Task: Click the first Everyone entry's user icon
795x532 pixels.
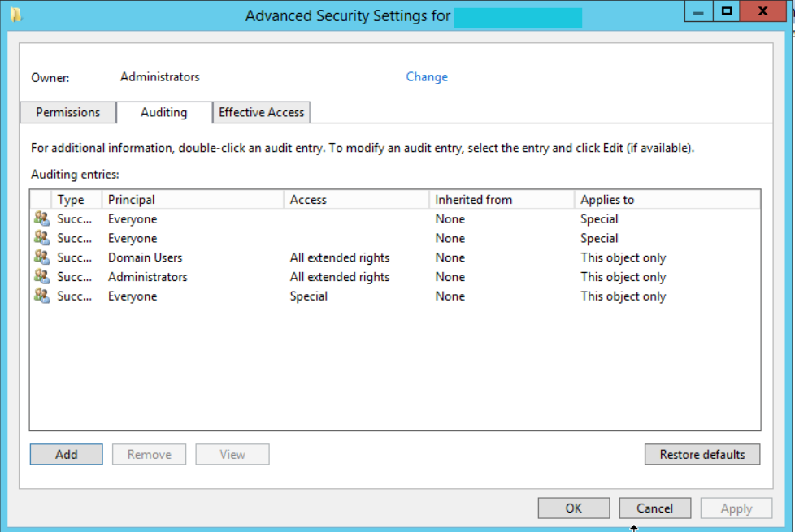Action: (x=42, y=218)
